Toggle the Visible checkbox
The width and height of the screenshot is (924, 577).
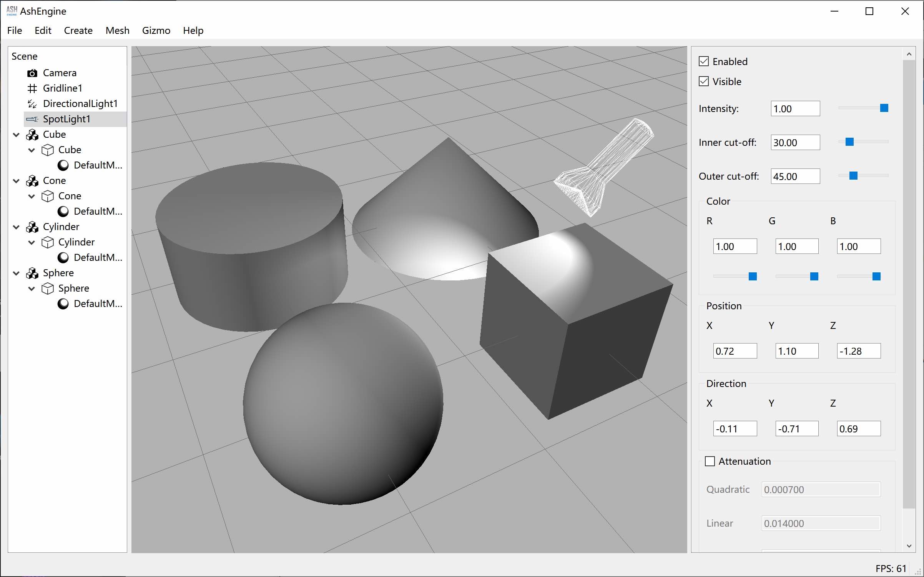[704, 82]
